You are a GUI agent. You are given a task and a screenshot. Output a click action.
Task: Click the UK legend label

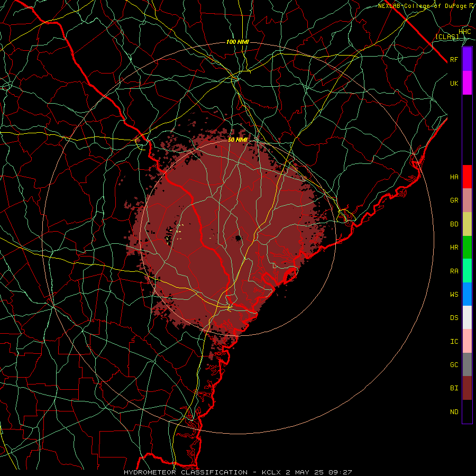pos(454,83)
